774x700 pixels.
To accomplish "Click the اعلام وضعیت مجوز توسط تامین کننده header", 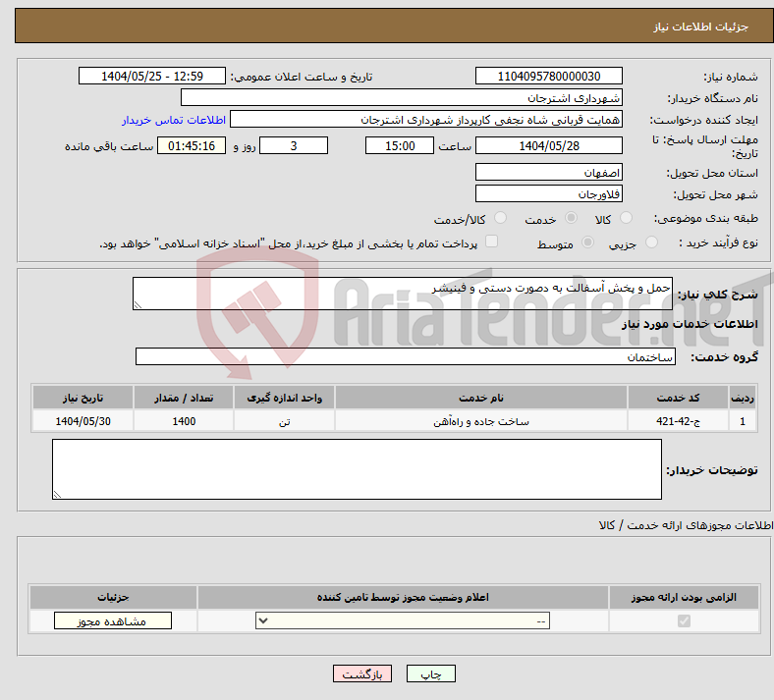I will [403, 597].
